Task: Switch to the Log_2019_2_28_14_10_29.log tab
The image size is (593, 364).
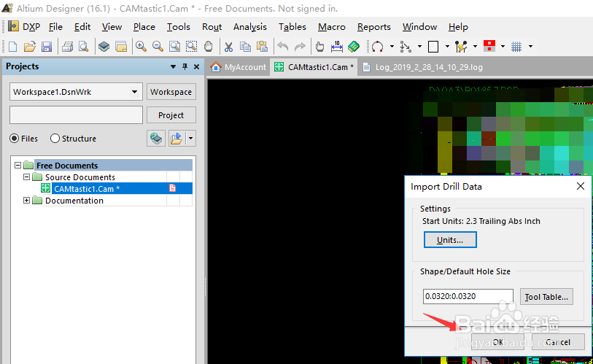Action: coord(423,67)
